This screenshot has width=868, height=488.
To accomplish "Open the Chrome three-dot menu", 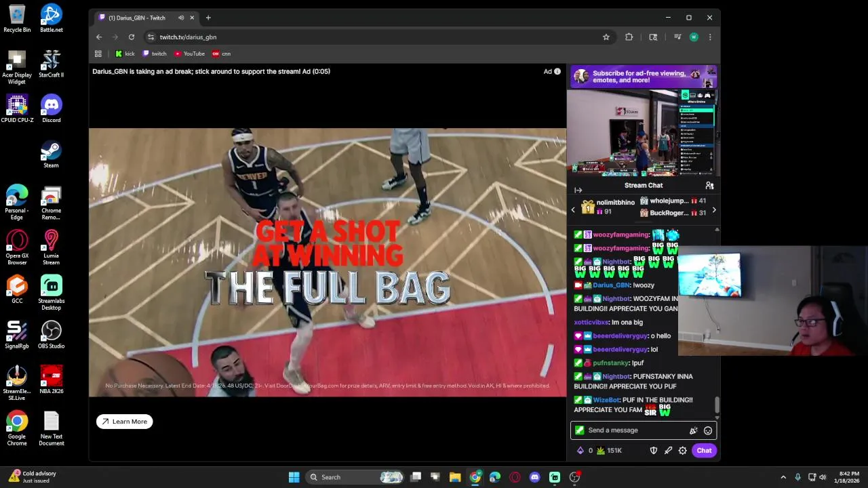I will click(x=710, y=37).
